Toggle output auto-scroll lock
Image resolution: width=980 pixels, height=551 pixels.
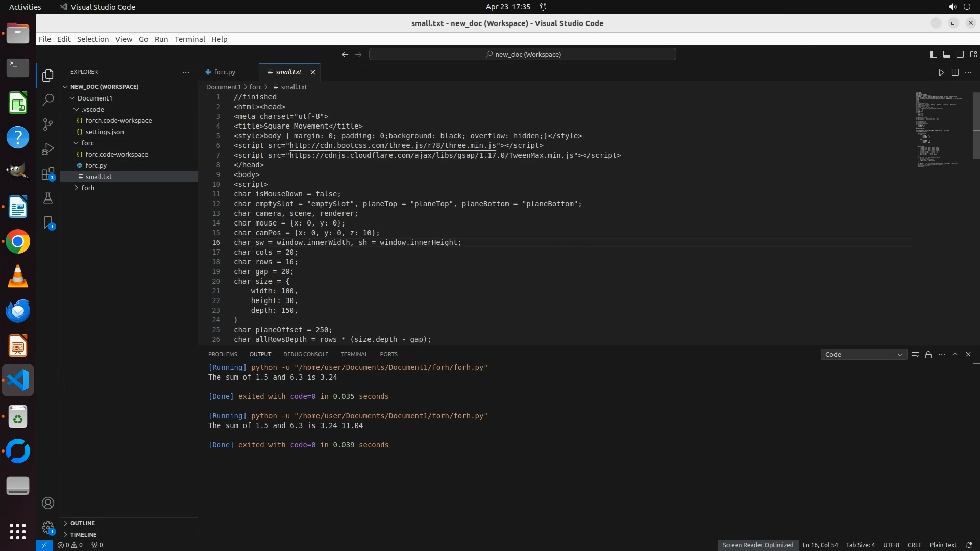[x=928, y=355]
